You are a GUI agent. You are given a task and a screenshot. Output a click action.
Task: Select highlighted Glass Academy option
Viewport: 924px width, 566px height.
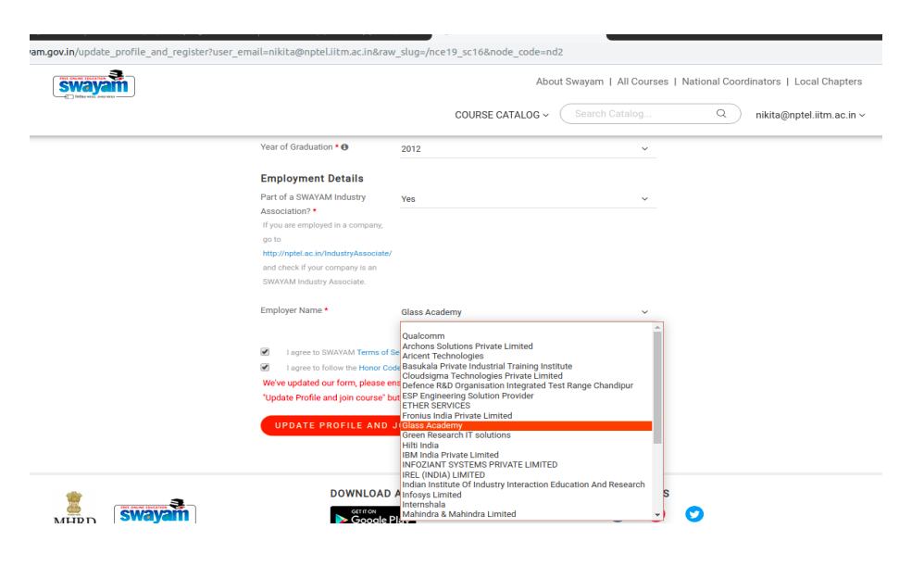(527, 426)
